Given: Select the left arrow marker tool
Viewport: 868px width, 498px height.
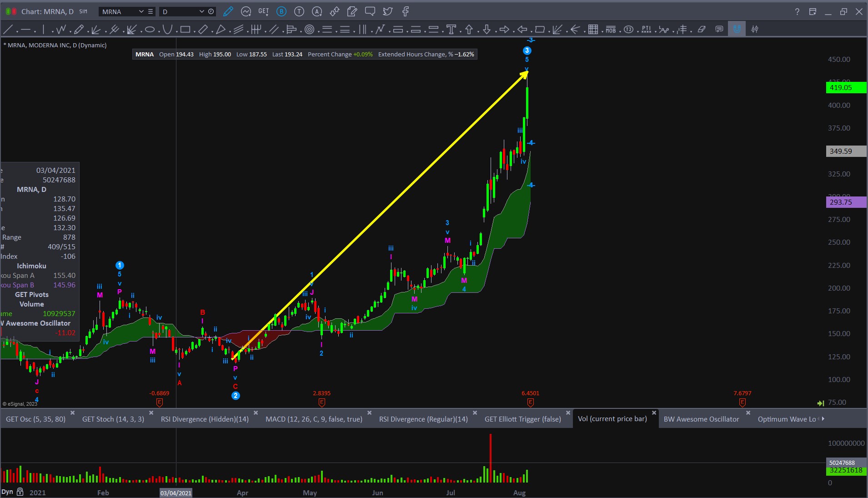Looking at the screenshot, I should (x=522, y=30).
